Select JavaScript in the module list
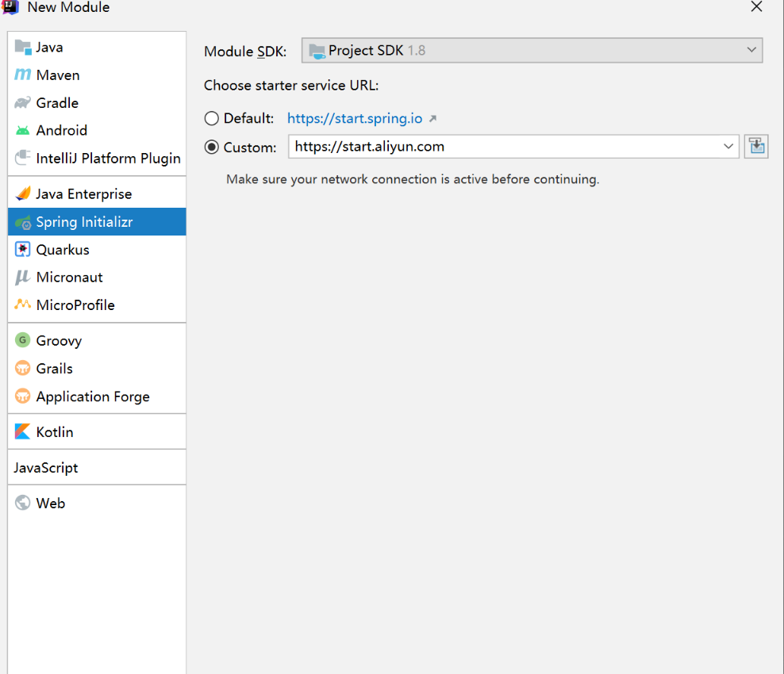This screenshot has height=674, width=784. point(97,468)
